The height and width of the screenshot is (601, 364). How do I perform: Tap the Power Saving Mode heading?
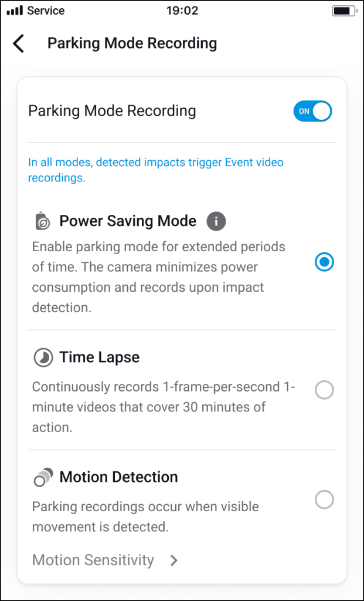point(128,221)
